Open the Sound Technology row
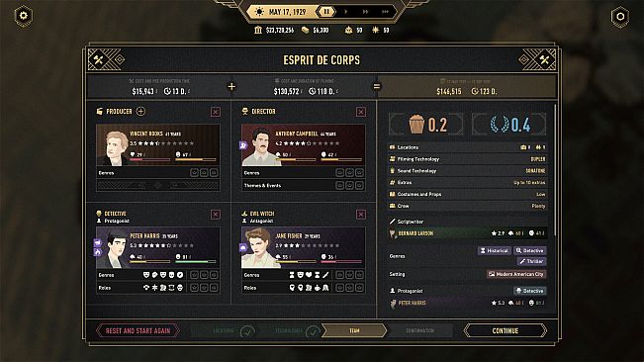The image size is (644, 362). 468,171
